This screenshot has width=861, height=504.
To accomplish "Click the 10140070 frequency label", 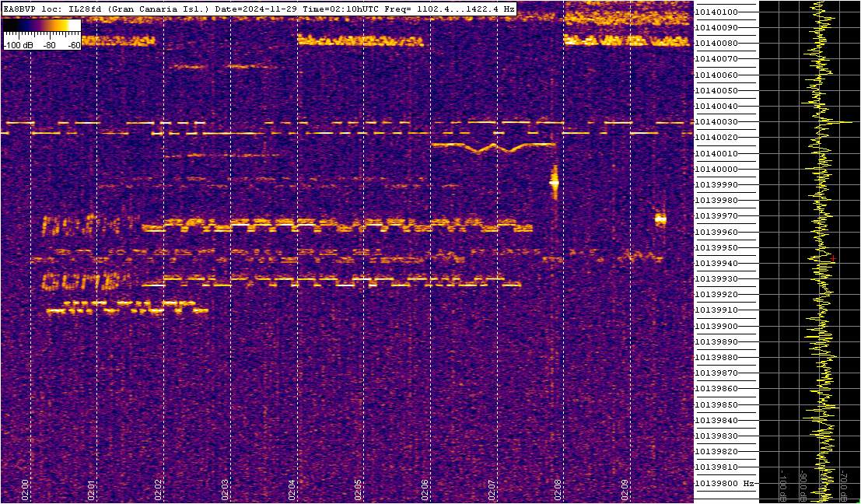I will tap(716, 59).
